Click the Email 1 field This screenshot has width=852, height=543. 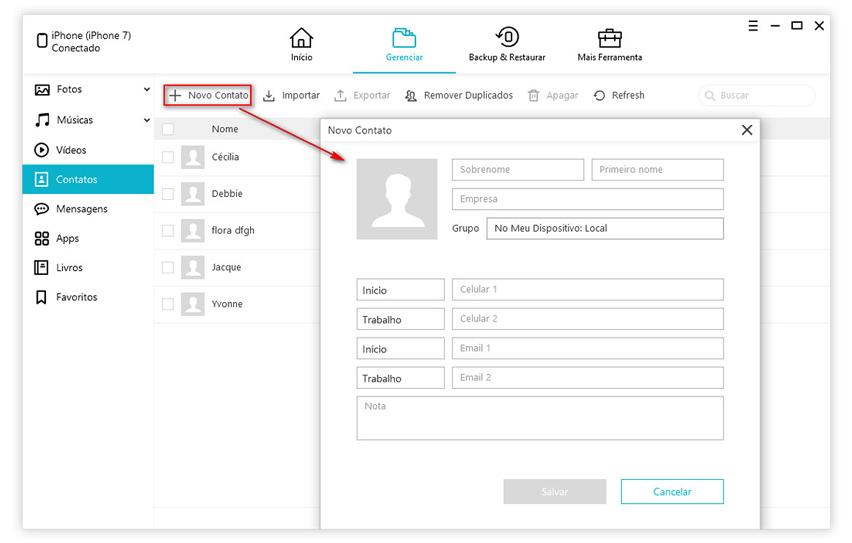(x=588, y=348)
